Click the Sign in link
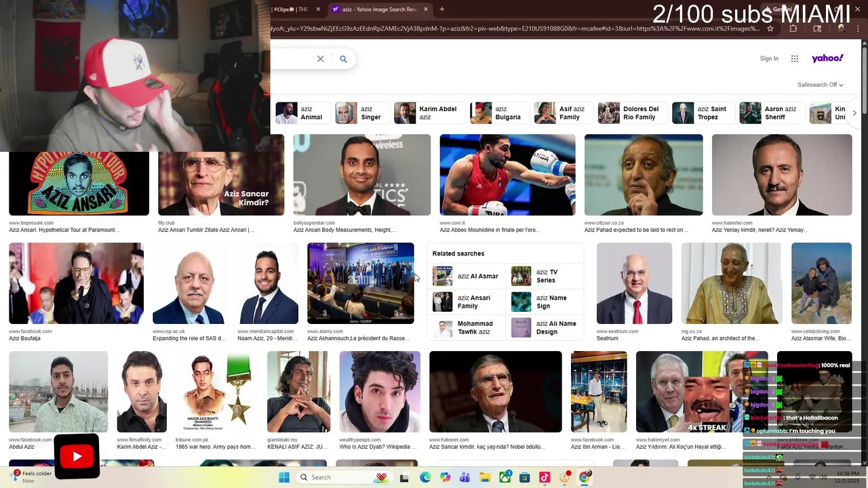Viewport: 868px width, 488px height. (x=769, y=59)
